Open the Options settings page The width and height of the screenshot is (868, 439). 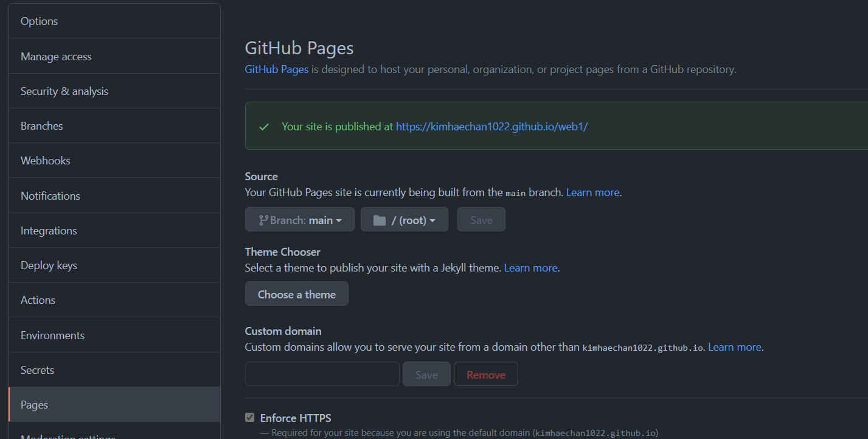point(114,21)
